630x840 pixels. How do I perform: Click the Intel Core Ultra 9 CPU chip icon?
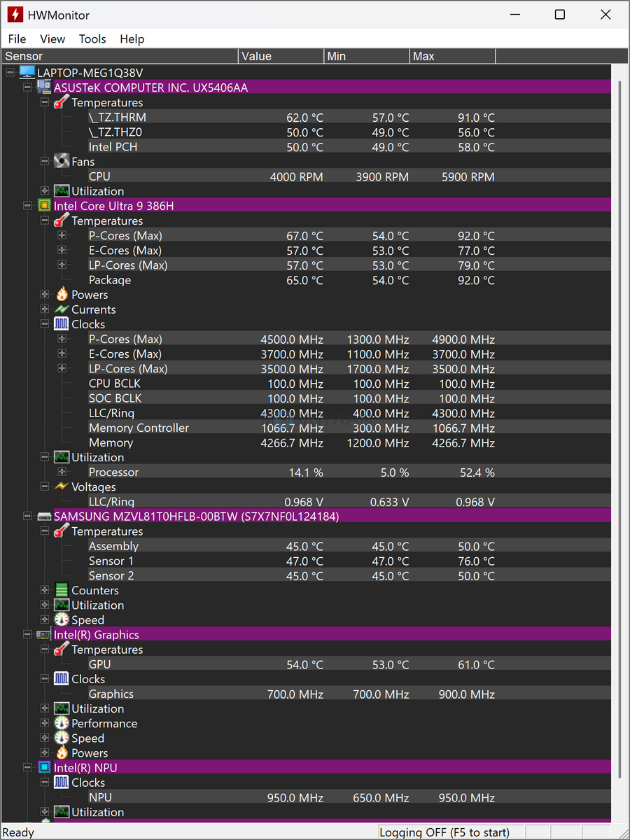pyautogui.click(x=44, y=205)
